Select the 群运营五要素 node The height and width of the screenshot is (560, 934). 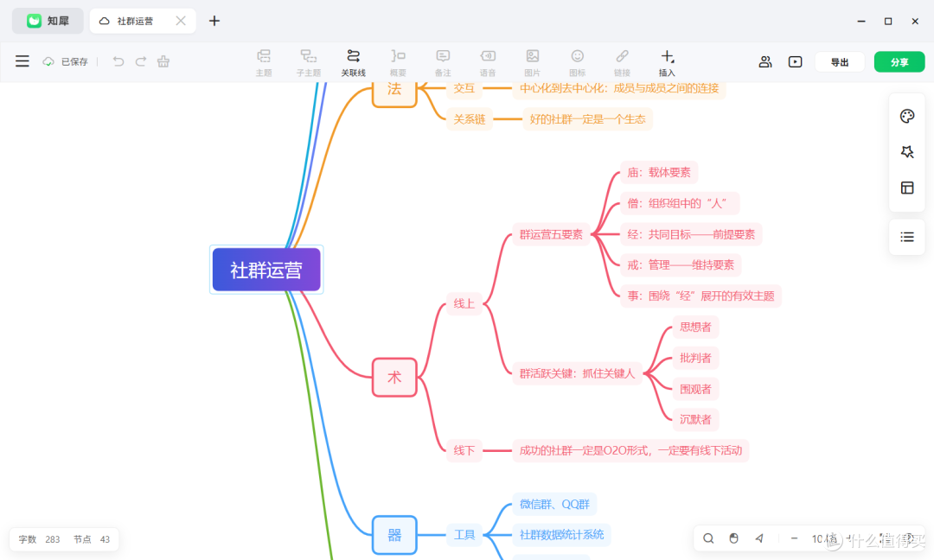[551, 234]
